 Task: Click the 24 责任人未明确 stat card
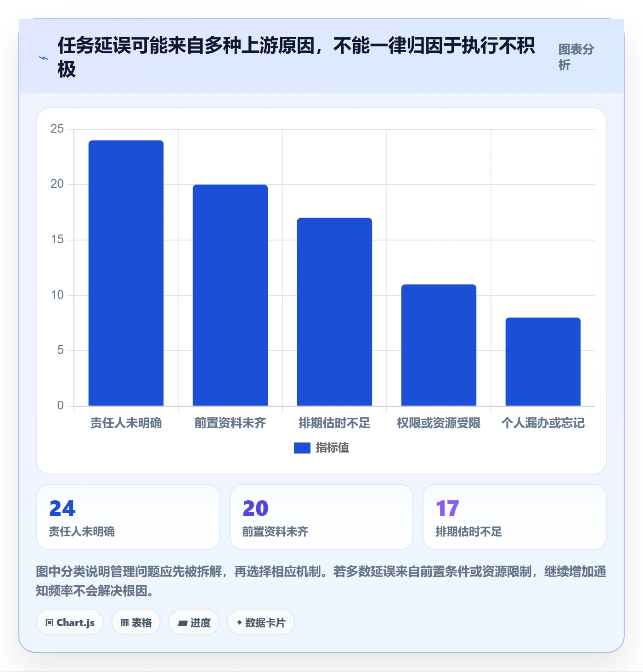pos(128,517)
